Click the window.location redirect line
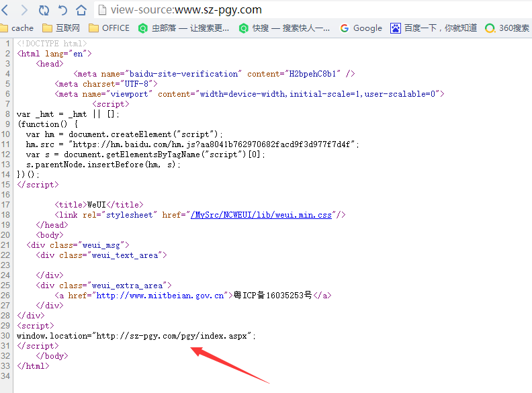 pyautogui.click(x=136, y=336)
